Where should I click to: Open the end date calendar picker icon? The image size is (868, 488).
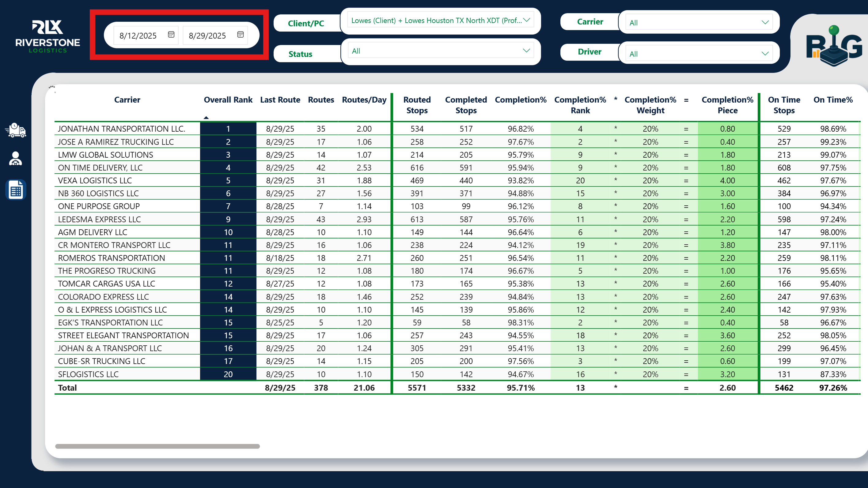pyautogui.click(x=240, y=34)
